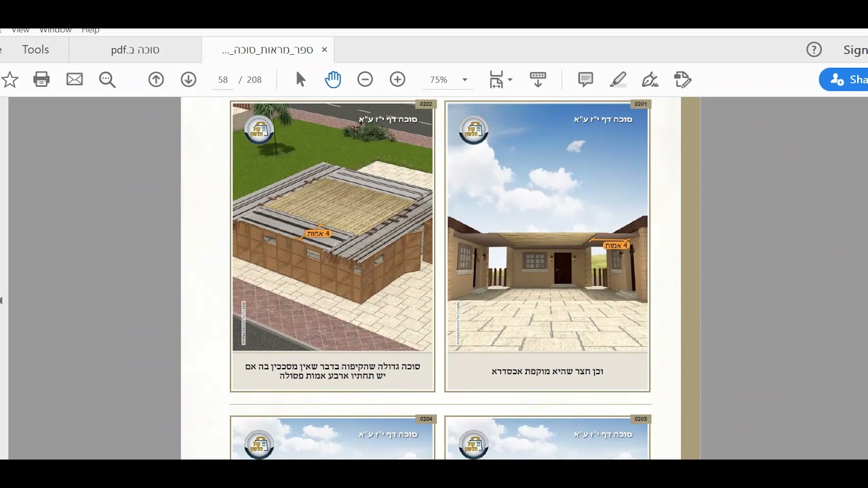Open the Window menu

pos(56,30)
